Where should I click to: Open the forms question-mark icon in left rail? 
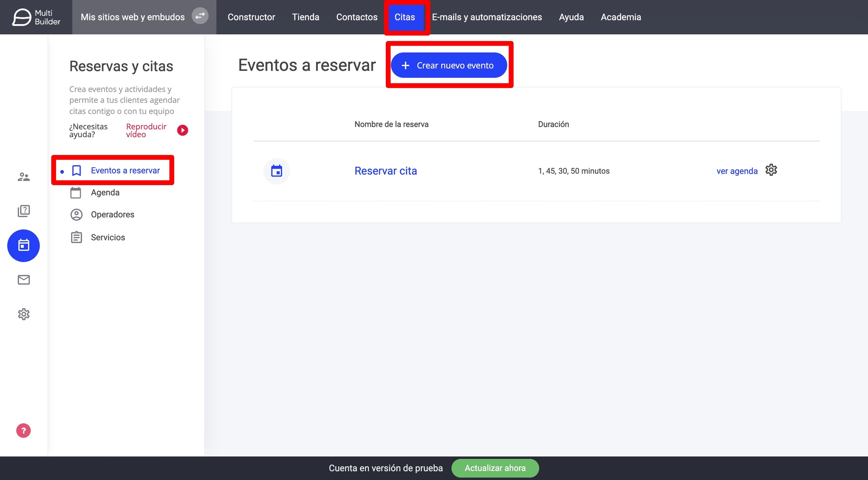click(24, 211)
